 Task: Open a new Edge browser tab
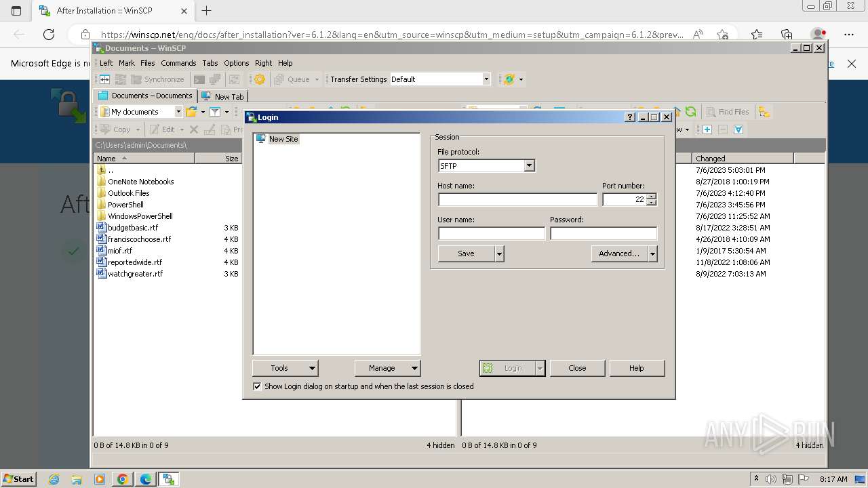pos(207,11)
